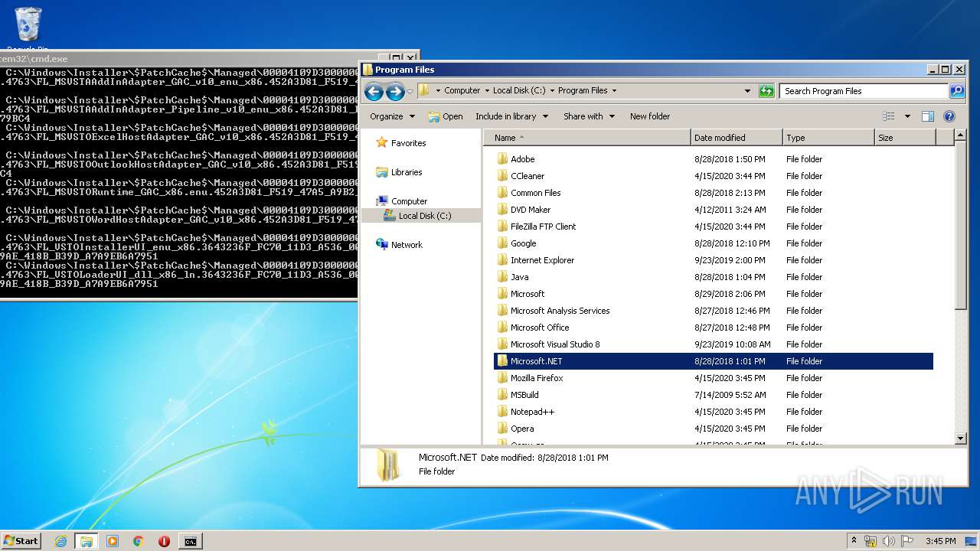This screenshot has width=980, height=551.
Task: Select the MSBuild row
Action: click(x=714, y=395)
